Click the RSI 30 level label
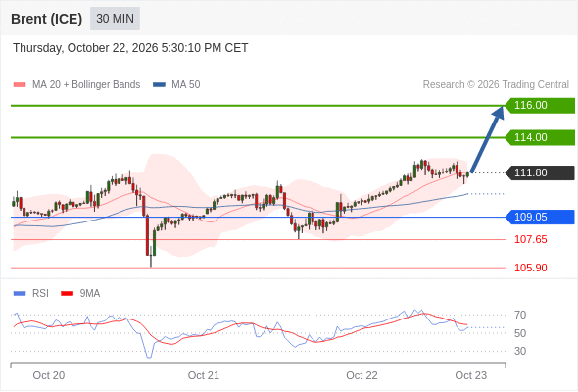Screen dimensions: 578x392 (x=520, y=351)
